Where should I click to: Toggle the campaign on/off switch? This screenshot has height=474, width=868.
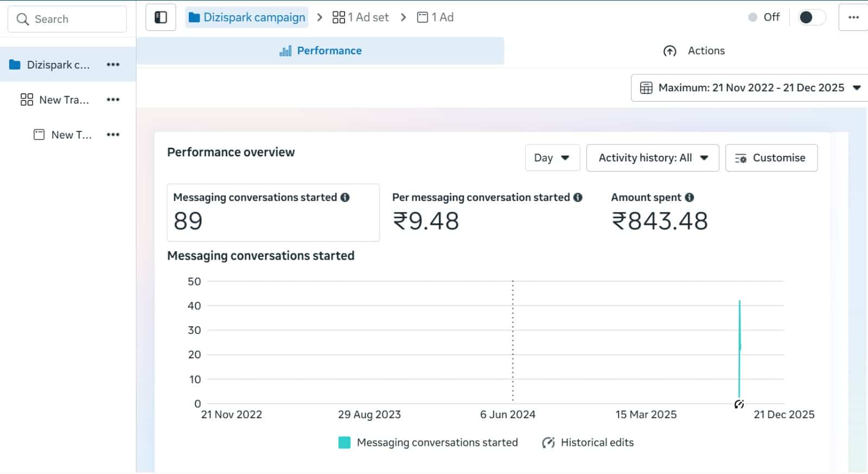coord(811,17)
